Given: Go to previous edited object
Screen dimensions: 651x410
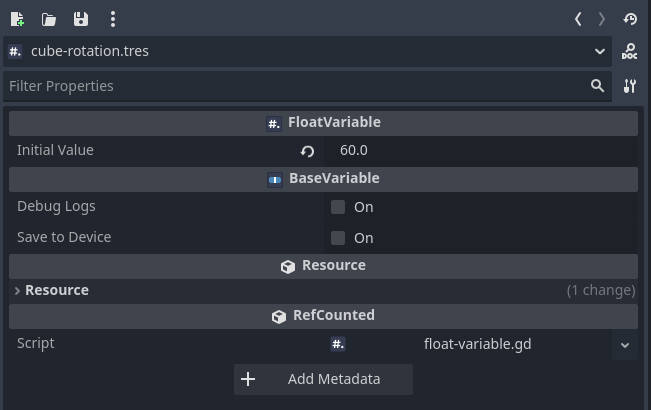Looking at the screenshot, I should (x=578, y=19).
